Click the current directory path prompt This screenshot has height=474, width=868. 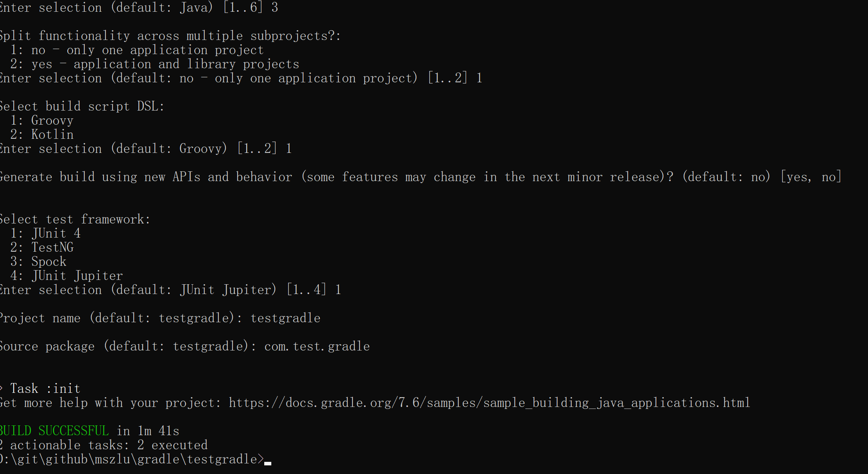point(132,459)
